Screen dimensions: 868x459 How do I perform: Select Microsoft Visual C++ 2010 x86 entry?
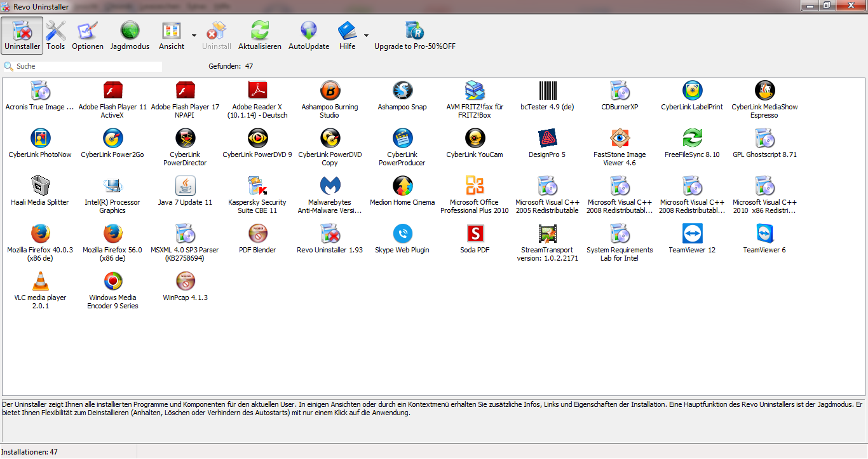pos(764,195)
